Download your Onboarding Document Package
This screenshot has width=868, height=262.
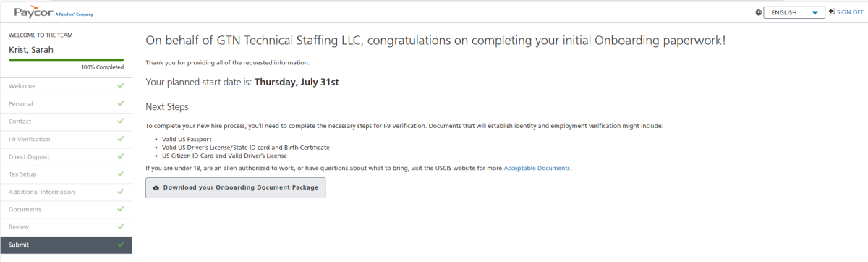(x=236, y=187)
